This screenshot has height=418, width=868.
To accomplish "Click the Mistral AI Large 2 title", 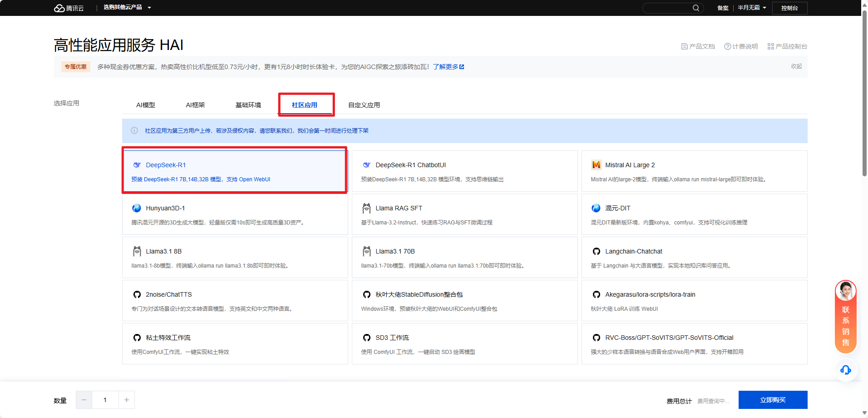I will pyautogui.click(x=630, y=165).
